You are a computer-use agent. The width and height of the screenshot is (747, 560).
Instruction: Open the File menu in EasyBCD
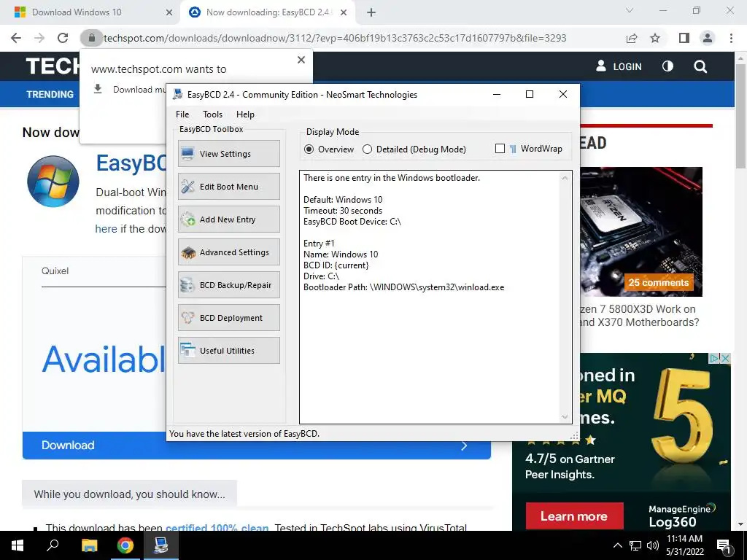click(x=182, y=114)
